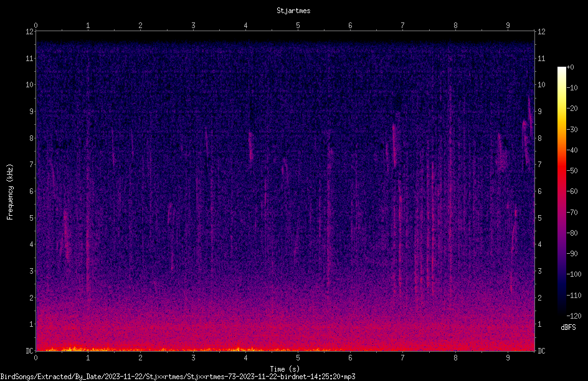Screen dimensions: 588x381
Task: Click the -60 label on the dBFS scale
Action: click(x=572, y=191)
